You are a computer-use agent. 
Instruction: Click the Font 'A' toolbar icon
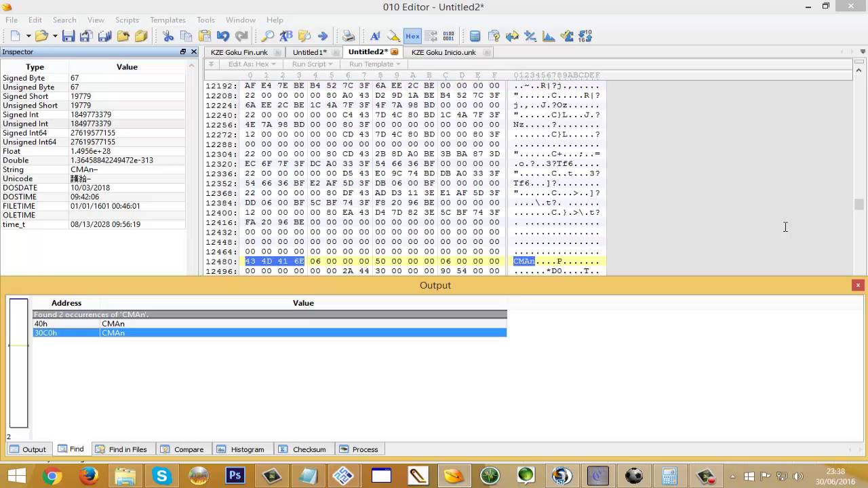click(375, 36)
